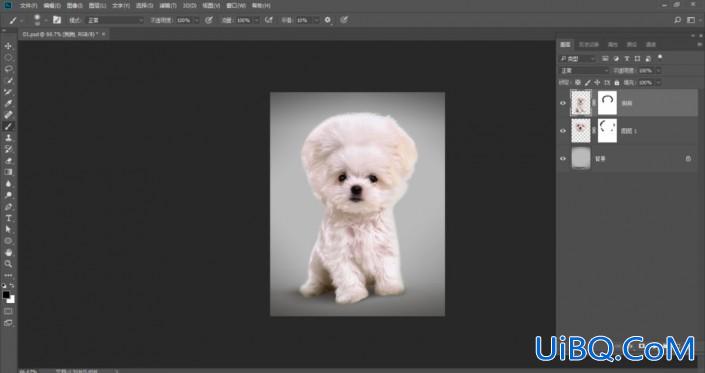Swap foreground and background colors
Screen dimensions: 705x373
pos(12,285)
